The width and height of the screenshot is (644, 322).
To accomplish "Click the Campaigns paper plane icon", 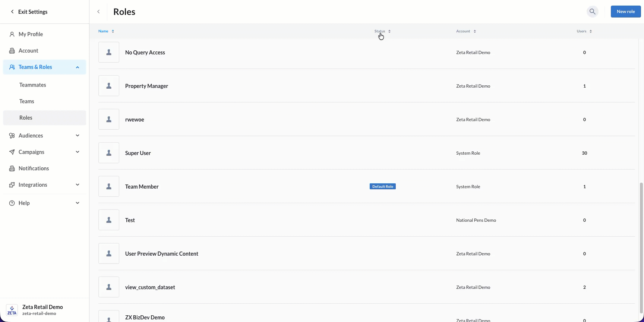I will 12,152.
